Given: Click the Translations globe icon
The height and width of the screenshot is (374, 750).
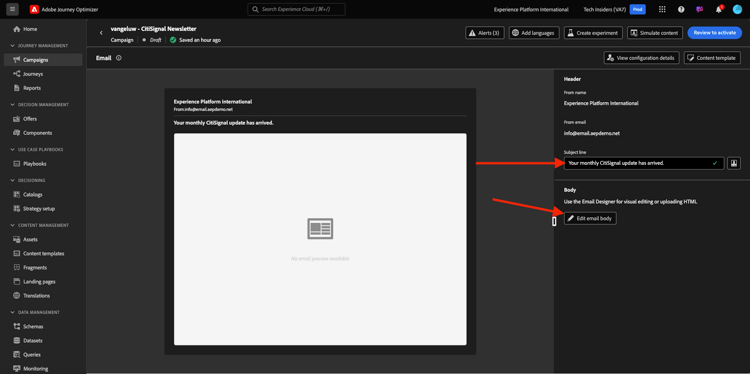Looking at the screenshot, I should [17, 296].
